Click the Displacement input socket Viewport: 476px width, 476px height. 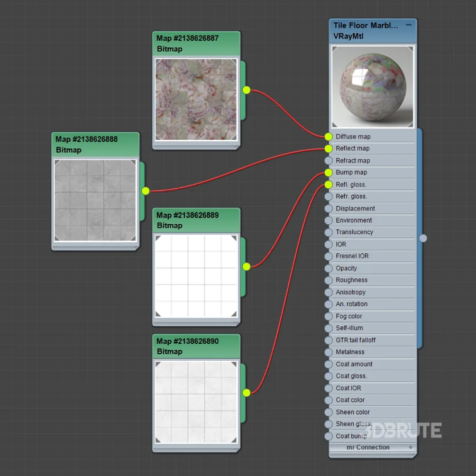[328, 208]
